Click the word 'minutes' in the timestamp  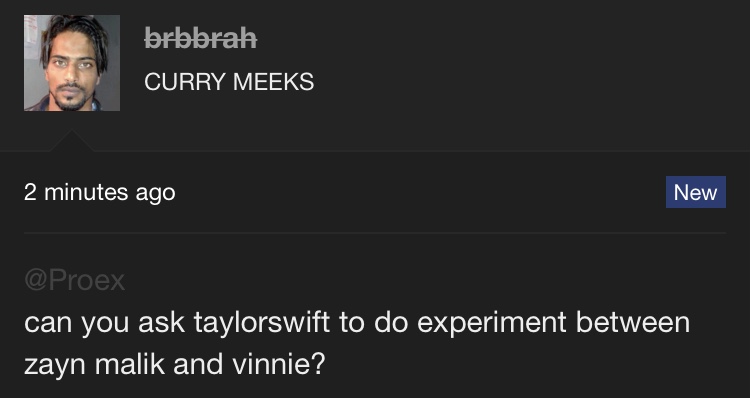86,192
